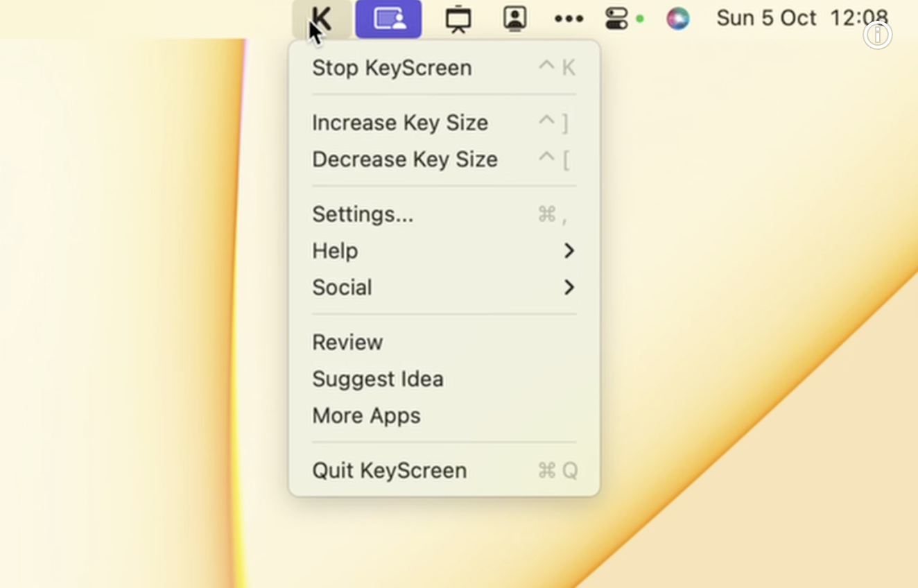This screenshot has width=918, height=588.
Task: Click the camera overlay menu bar icon
Action: coord(514,19)
